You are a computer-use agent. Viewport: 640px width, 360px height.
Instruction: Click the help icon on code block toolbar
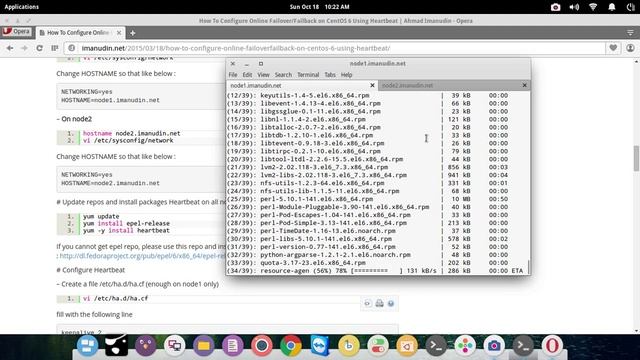(x=391, y=303)
